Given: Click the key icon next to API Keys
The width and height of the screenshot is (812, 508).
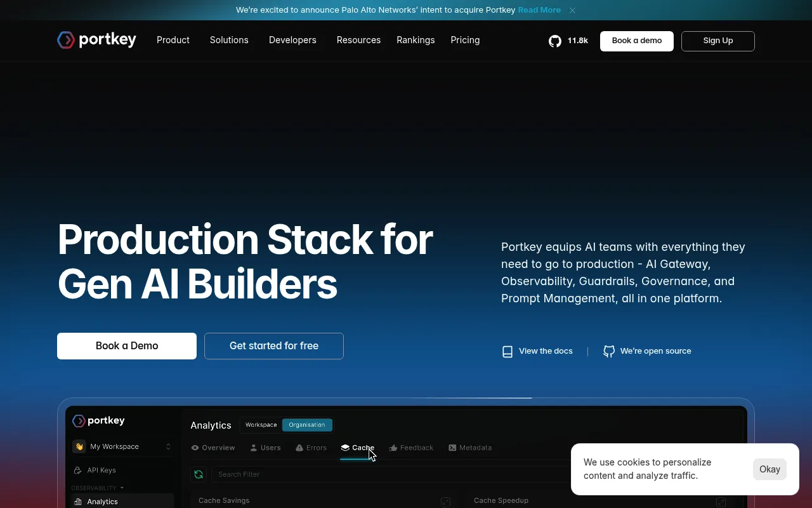Looking at the screenshot, I should pyautogui.click(x=77, y=471).
